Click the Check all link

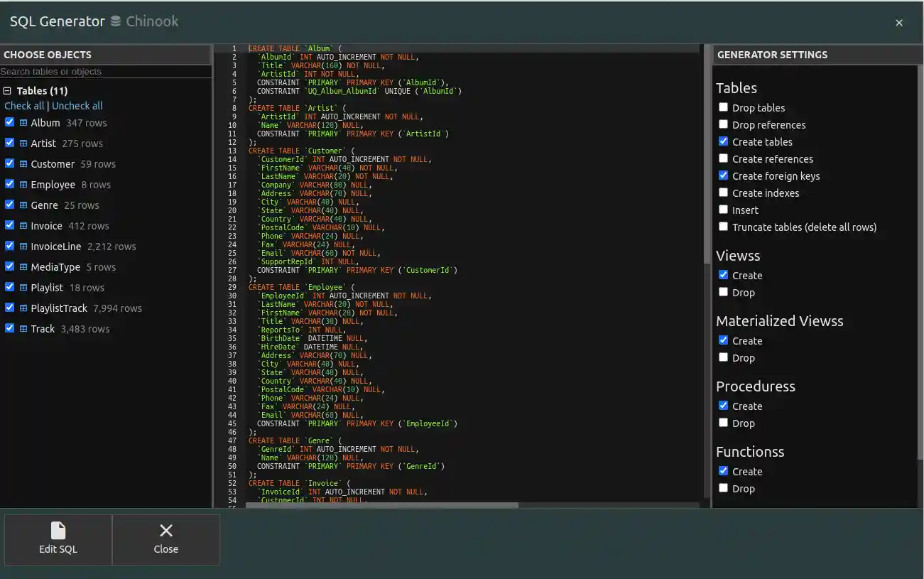point(24,106)
